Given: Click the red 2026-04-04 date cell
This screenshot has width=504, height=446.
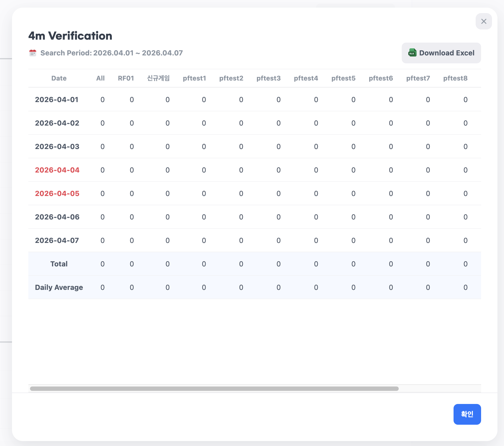Looking at the screenshot, I should (57, 170).
